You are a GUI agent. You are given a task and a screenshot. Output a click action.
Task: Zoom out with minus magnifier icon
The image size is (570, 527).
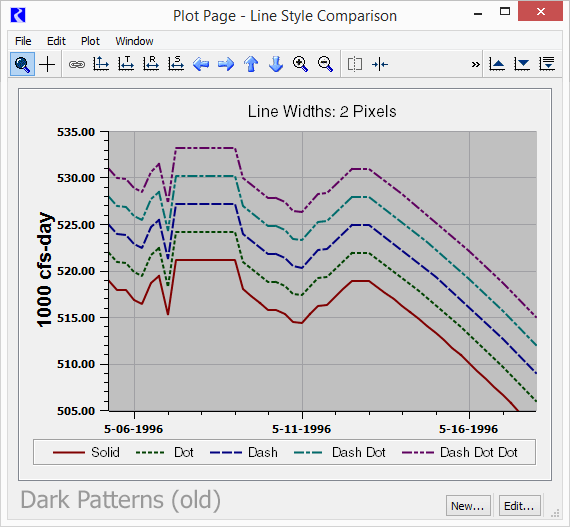(325, 64)
